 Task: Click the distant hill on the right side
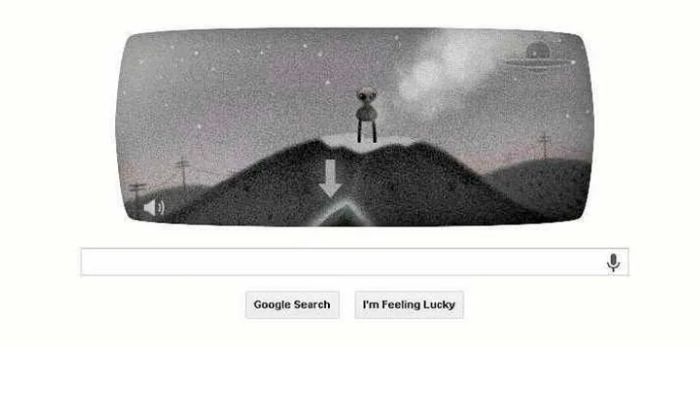pos(542,181)
